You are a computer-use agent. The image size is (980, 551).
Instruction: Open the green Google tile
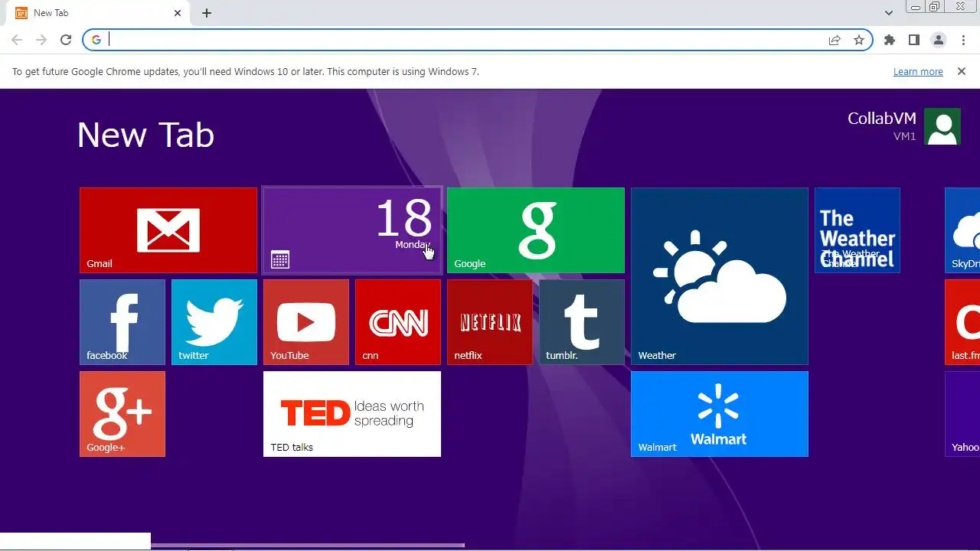pos(536,230)
